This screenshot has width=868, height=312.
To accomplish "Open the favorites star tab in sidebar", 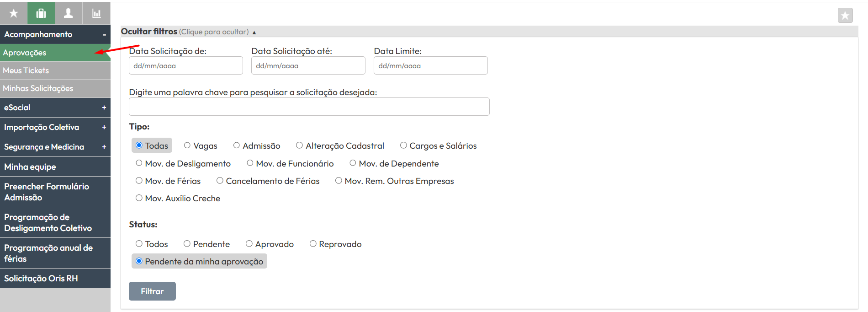I will 14,13.
